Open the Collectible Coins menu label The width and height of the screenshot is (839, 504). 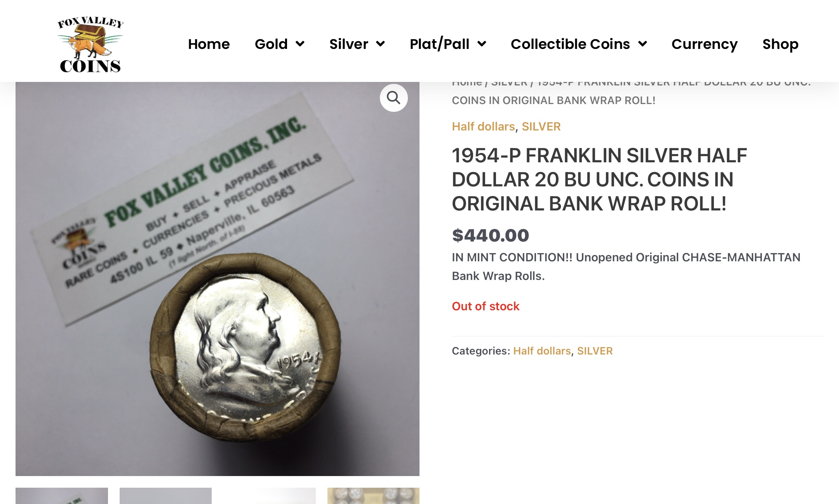pyautogui.click(x=570, y=44)
